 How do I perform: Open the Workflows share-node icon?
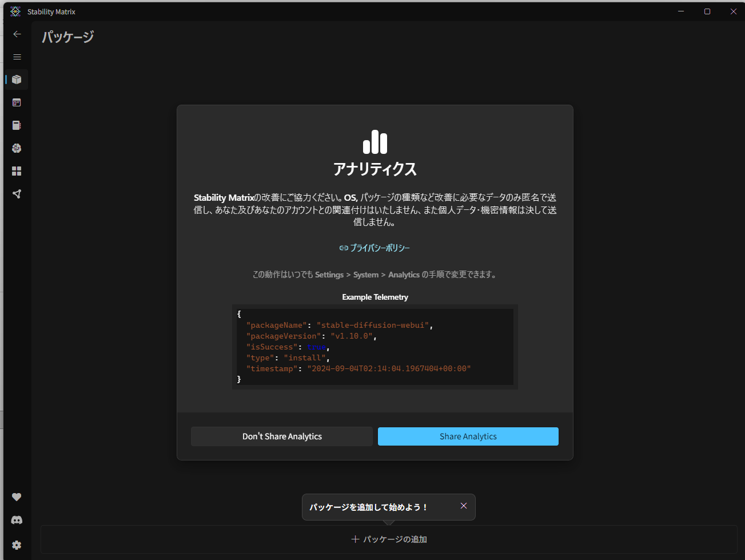tap(17, 194)
